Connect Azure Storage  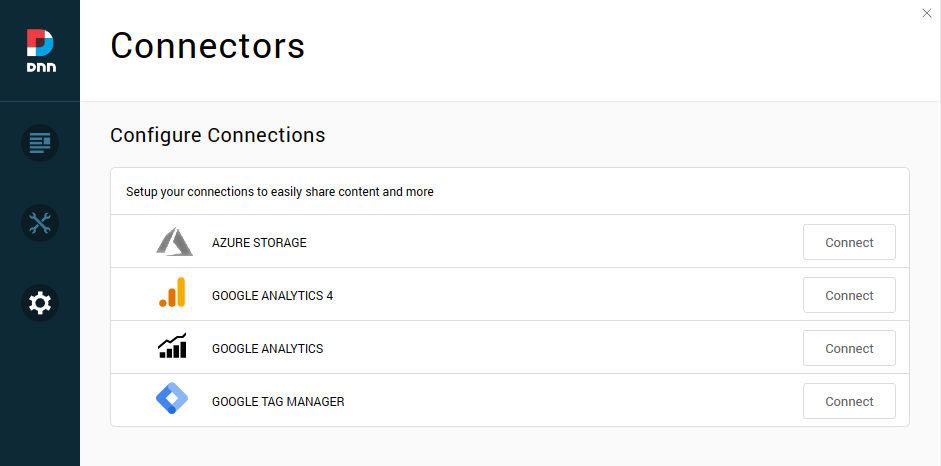coord(849,242)
